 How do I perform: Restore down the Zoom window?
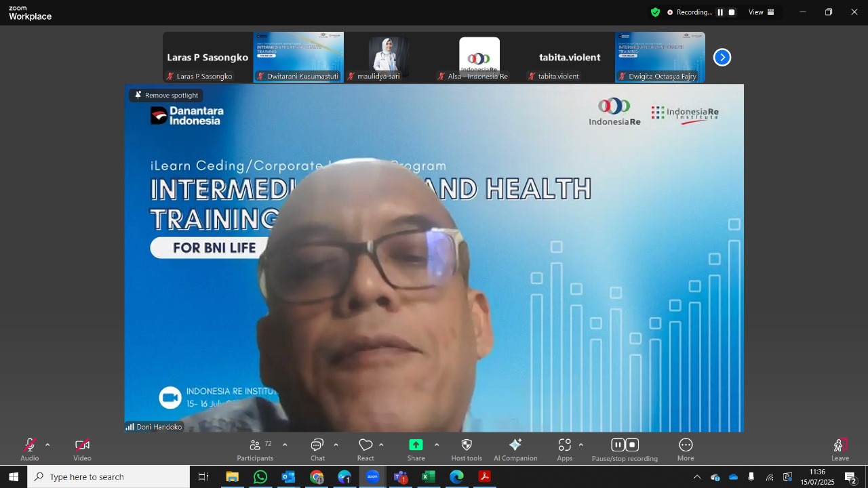point(829,12)
